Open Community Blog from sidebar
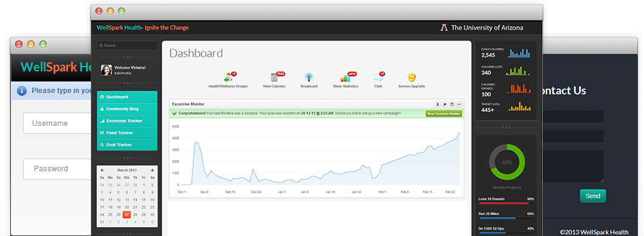Screen dimensions: 644x236 127,109
